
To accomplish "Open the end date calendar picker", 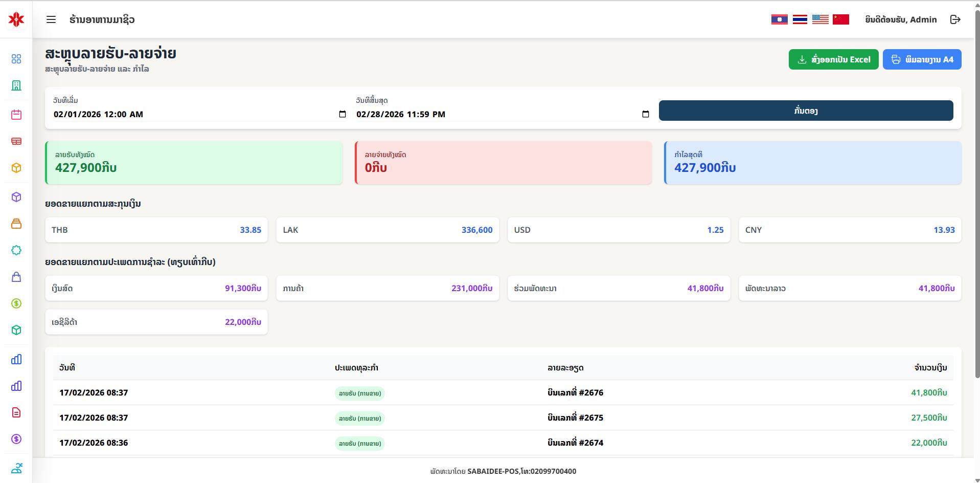I will click(645, 114).
